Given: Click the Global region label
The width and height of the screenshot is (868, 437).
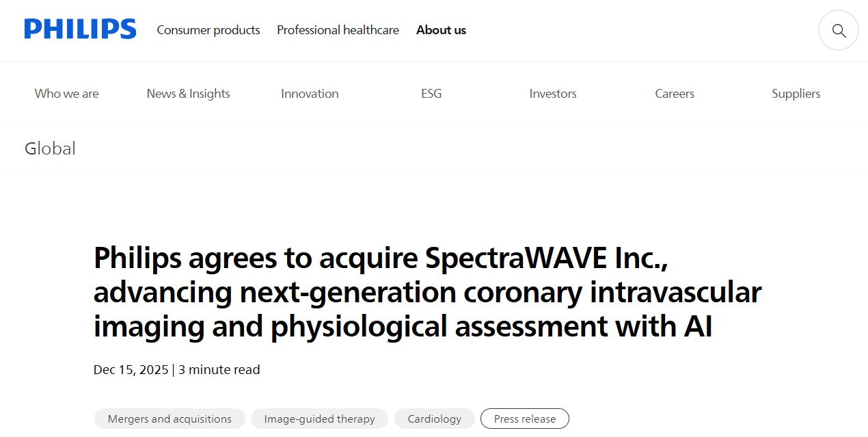Looking at the screenshot, I should pyautogui.click(x=50, y=148).
